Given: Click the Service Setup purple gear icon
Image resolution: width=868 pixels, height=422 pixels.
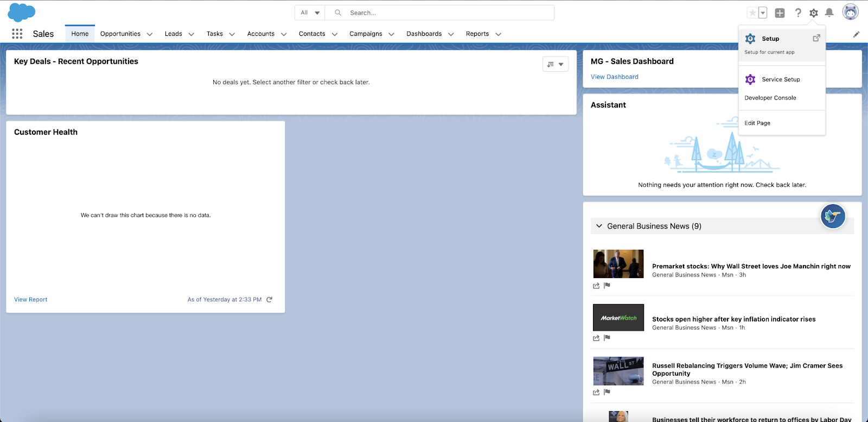Looking at the screenshot, I should tap(750, 79).
